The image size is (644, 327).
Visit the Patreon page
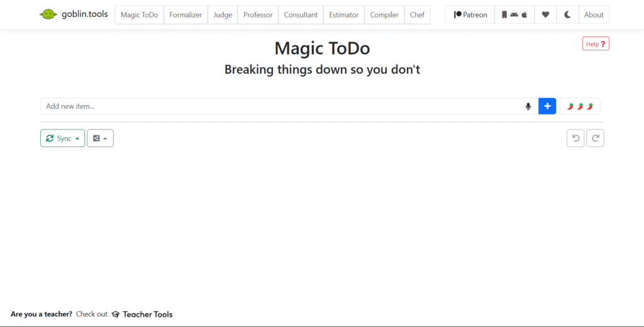coord(470,15)
